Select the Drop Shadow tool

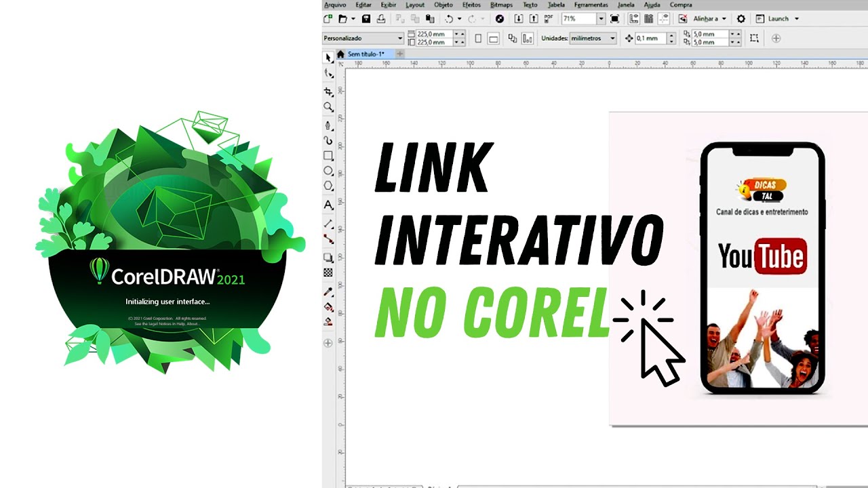point(329,258)
